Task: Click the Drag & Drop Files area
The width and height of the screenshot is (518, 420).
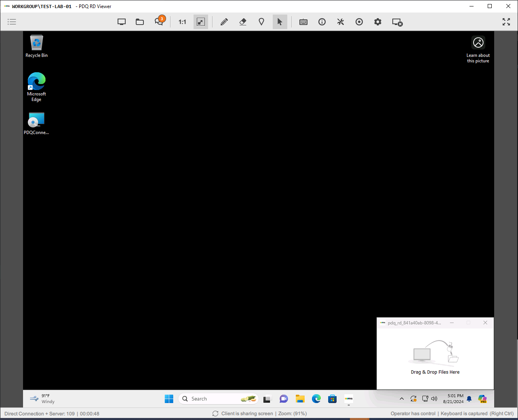Action: coord(435,355)
